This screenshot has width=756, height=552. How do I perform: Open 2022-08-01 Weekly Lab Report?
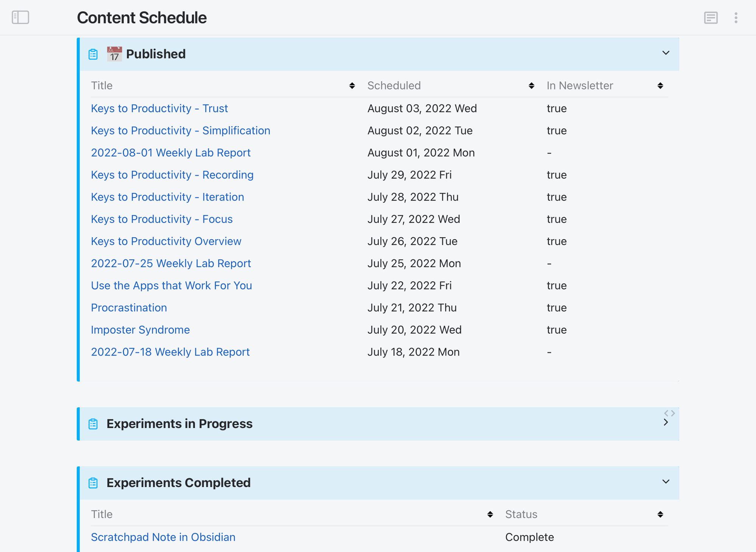point(170,153)
